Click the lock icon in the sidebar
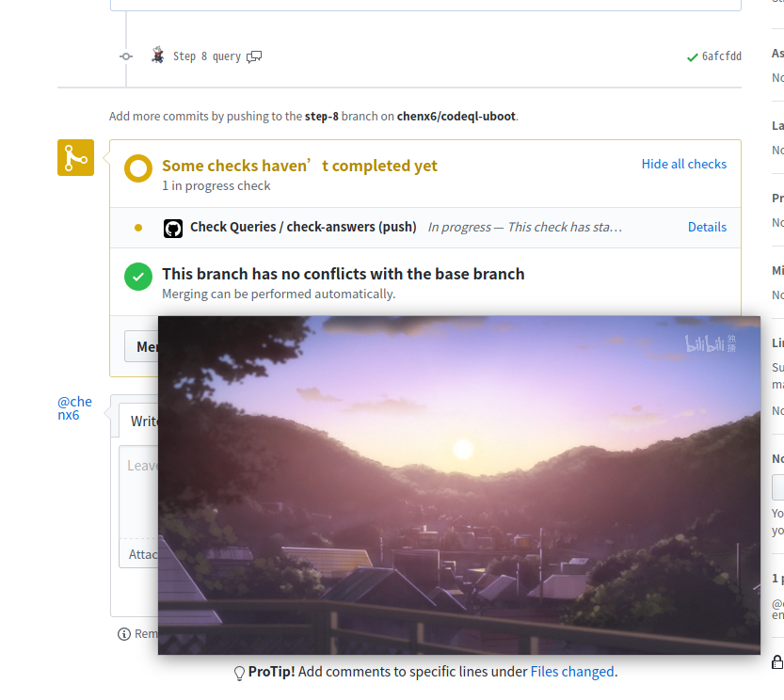 [x=777, y=662]
